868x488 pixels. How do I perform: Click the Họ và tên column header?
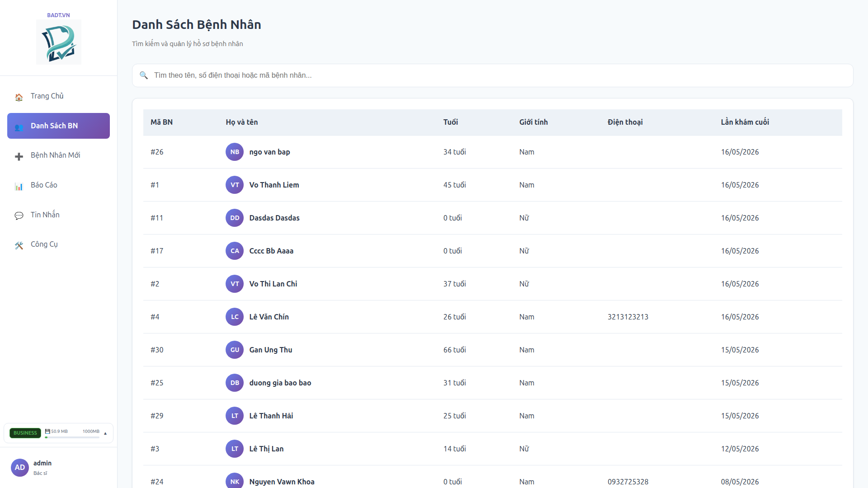[x=242, y=122]
